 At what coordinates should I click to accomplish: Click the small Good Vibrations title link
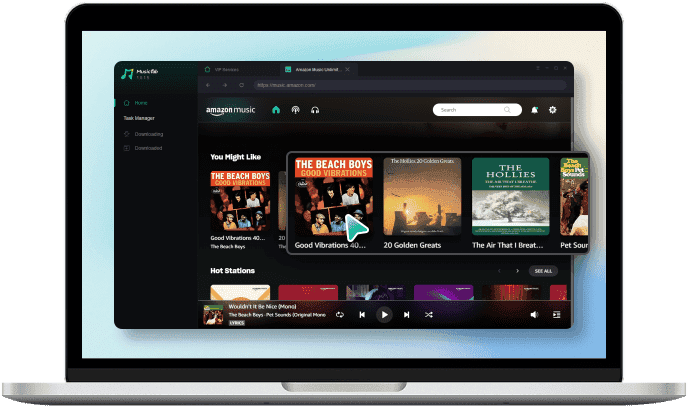coord(238,238)
